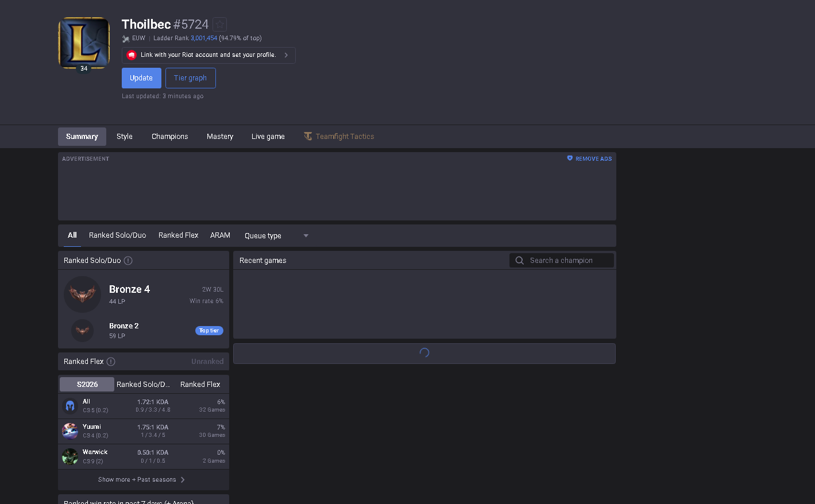Go to the Live game tab
Screen dimensions: 815x504
[x=268, y=137]
